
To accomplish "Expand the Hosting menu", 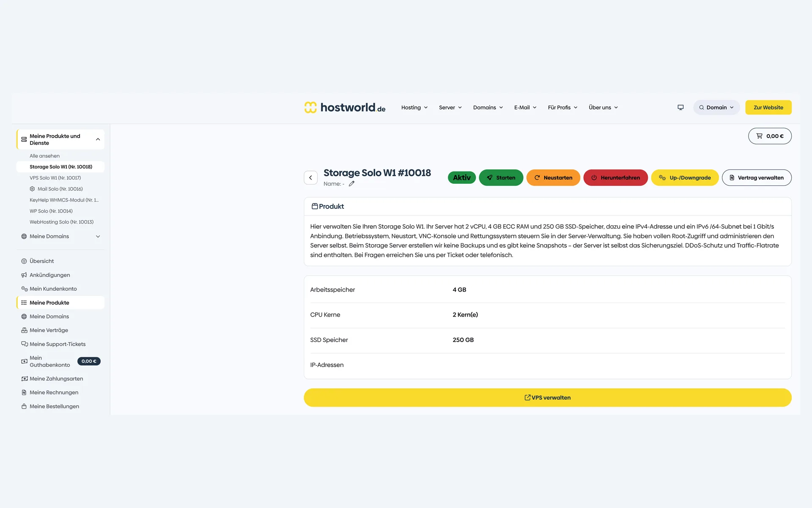I will pos(414,108).
